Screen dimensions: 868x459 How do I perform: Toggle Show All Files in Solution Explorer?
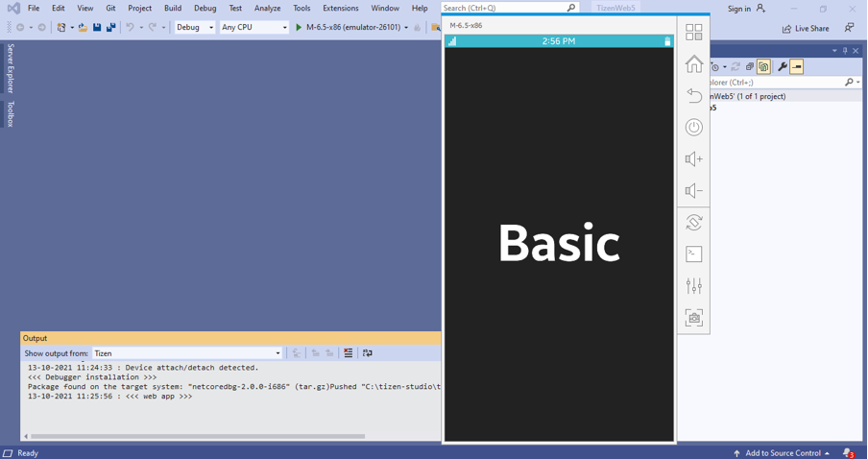coord(763,67)
